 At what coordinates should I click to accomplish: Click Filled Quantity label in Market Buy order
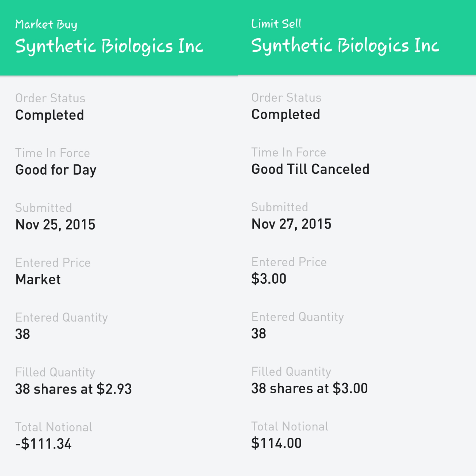55,372
